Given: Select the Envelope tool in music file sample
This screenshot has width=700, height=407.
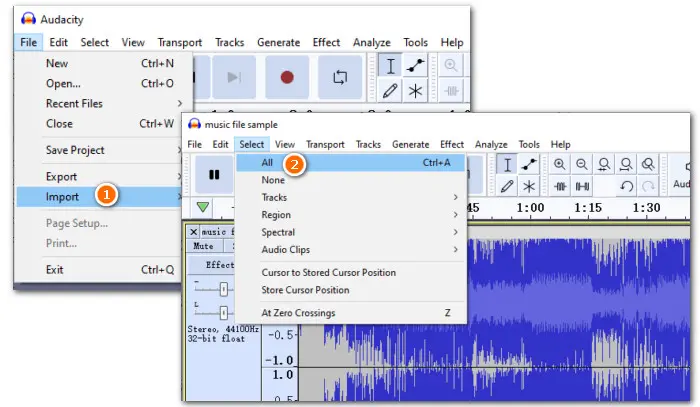Looking at the screenshot, I should (529, 165).
